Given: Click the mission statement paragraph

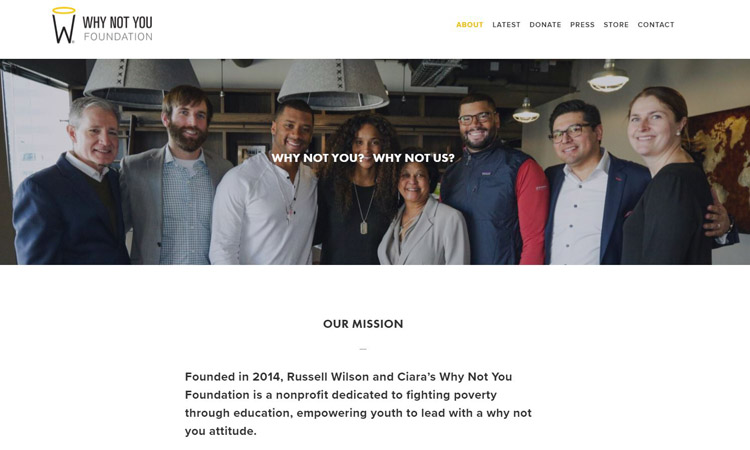Looking at the screenshot, I should click(x=358, y=404).
